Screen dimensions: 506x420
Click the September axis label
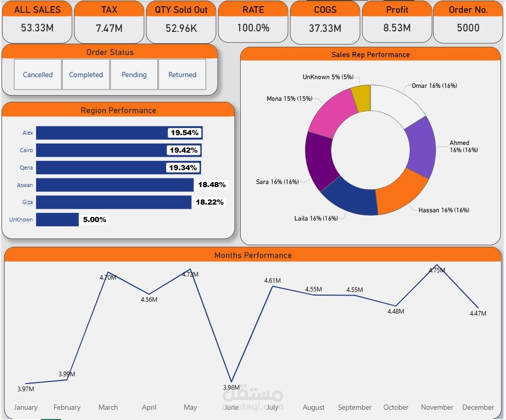click(x=355, y=408)
